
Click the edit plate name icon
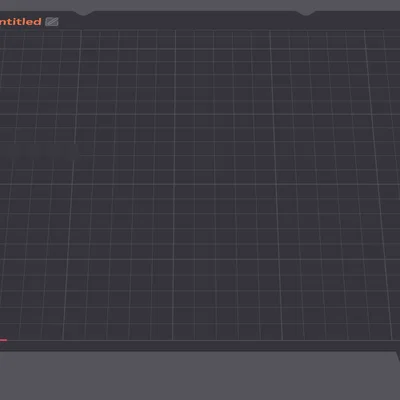tap(52, 22)
